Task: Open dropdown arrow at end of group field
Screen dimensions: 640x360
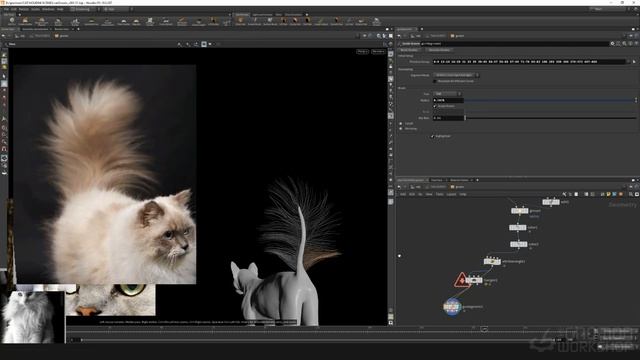Action: point(628,62)
